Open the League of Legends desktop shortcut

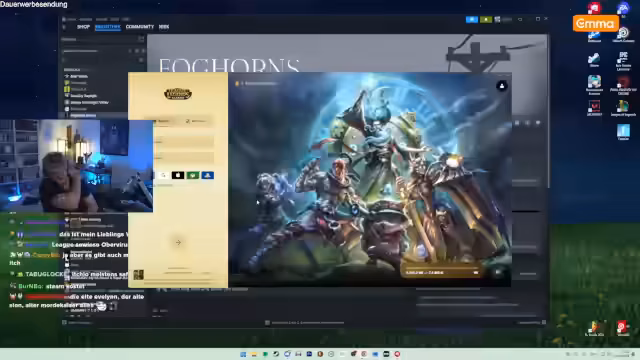[623, 108]
